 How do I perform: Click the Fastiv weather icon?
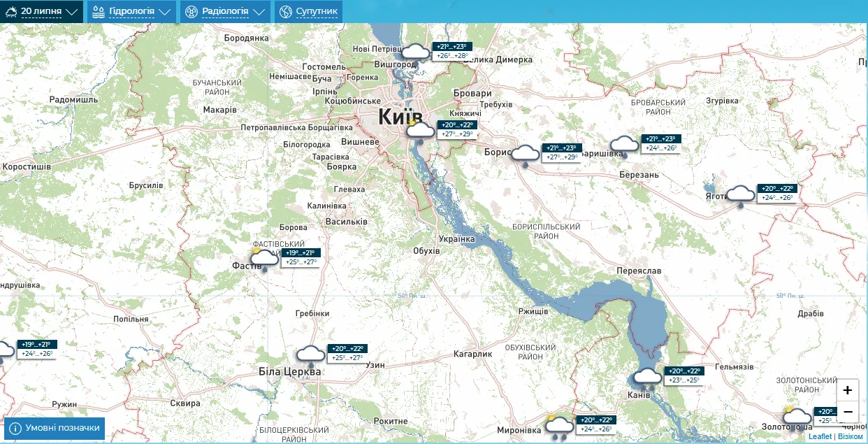tap(263, 259)
